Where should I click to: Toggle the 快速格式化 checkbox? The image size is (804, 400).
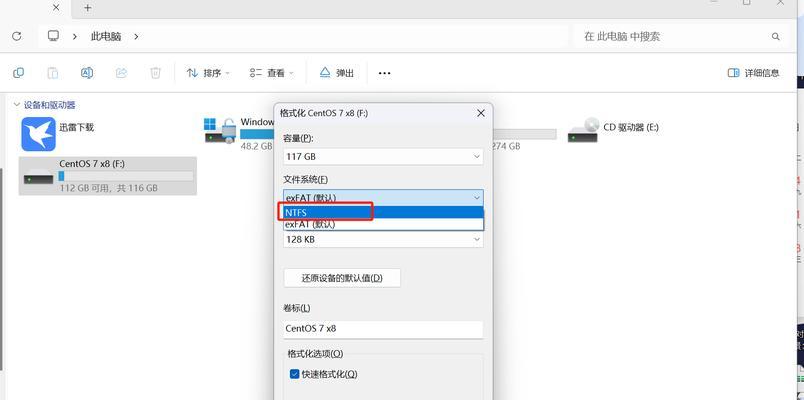(x=294, y=374)
